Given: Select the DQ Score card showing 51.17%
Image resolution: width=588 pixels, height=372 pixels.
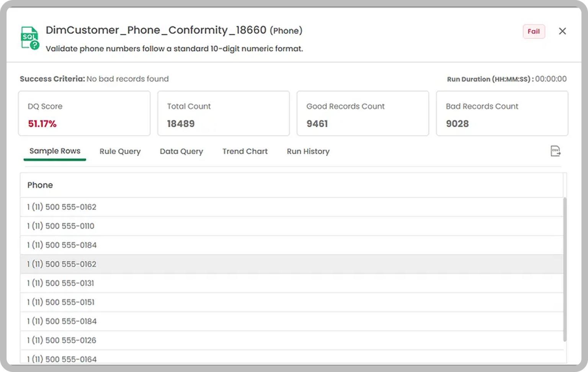Looking at the screenshot, I should 84,113.
